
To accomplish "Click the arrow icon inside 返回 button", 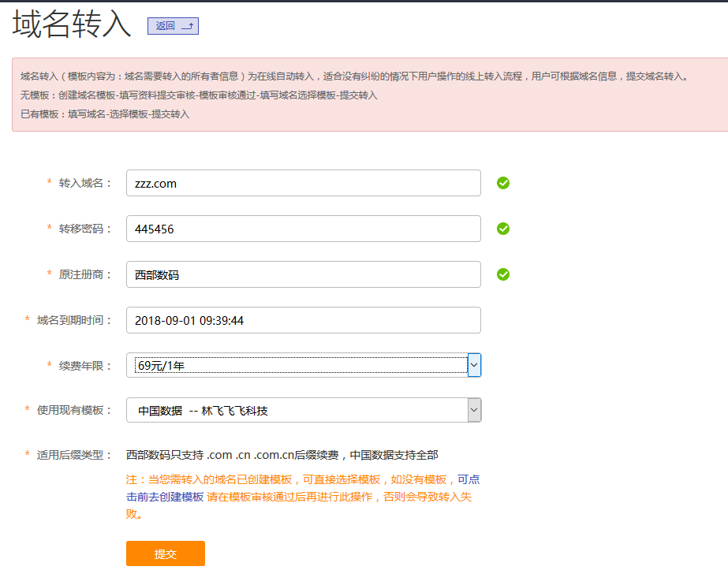I will point(188,26).
